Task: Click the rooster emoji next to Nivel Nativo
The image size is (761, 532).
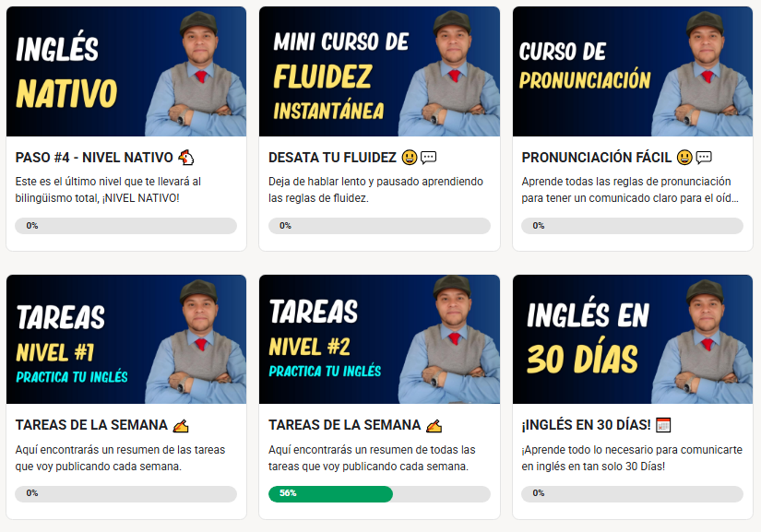Action: [186, 157]
